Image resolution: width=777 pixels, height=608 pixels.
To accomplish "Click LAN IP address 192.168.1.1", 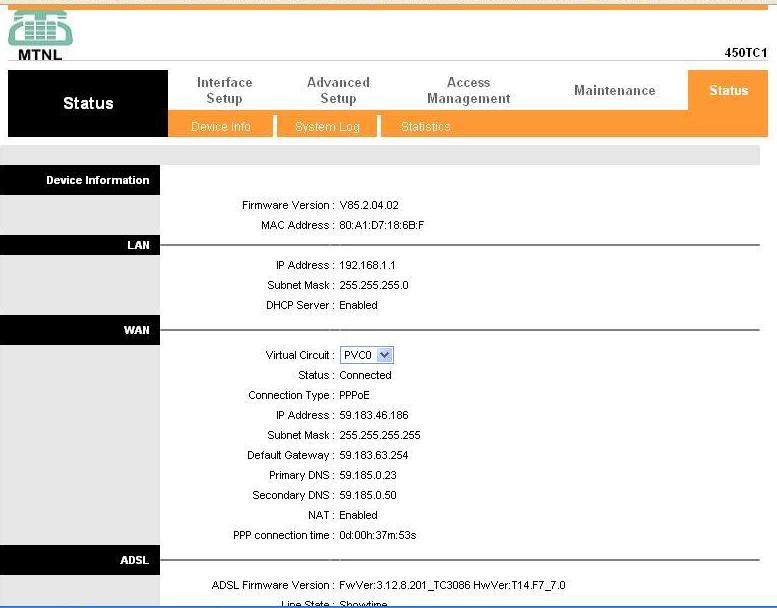I will click(367, 265).
